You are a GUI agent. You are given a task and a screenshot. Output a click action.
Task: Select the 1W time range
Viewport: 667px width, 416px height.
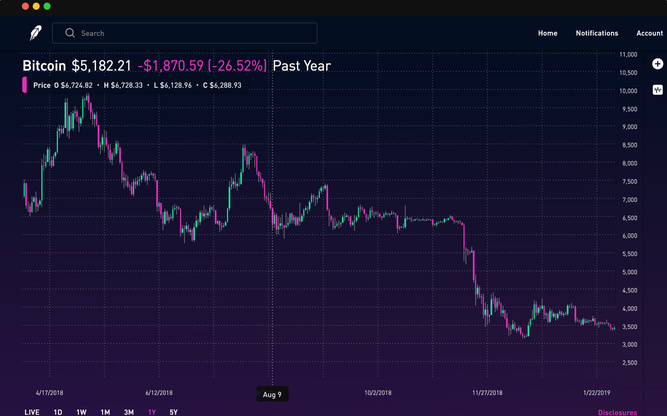(81, 412)
